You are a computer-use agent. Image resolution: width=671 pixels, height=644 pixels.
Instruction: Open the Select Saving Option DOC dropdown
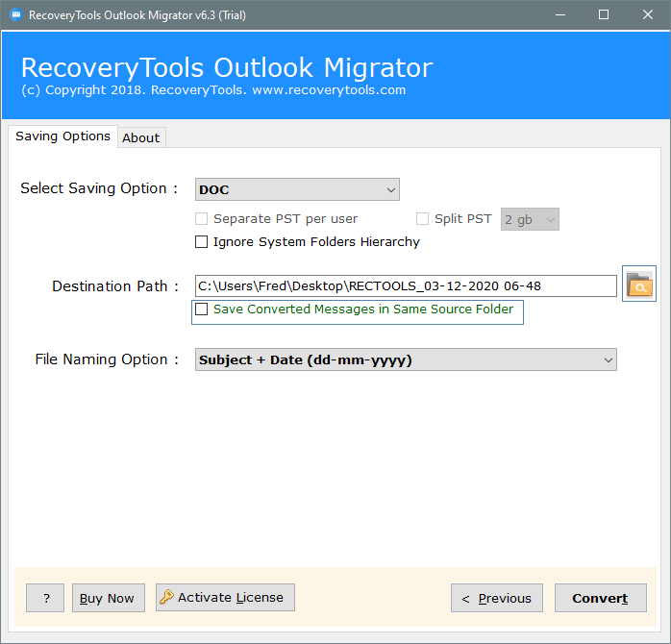(297, 189)
